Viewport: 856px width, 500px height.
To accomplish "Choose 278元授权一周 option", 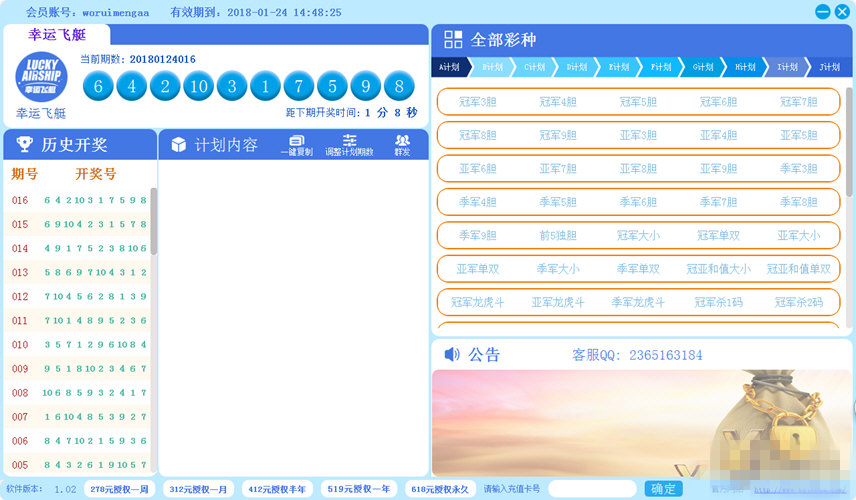I will coord(119,489).
